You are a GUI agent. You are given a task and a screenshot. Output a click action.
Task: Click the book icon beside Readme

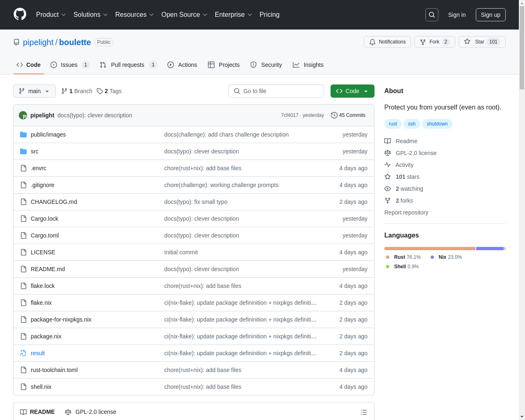tap(388, 141)
